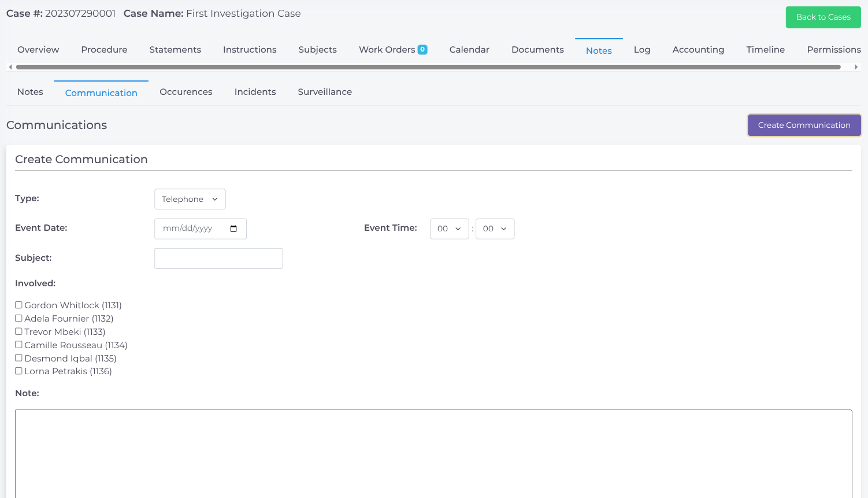Check the Adela Fournier (1132) checkbox
This screenshot has height=498, width=868.
tap(18, 318)
